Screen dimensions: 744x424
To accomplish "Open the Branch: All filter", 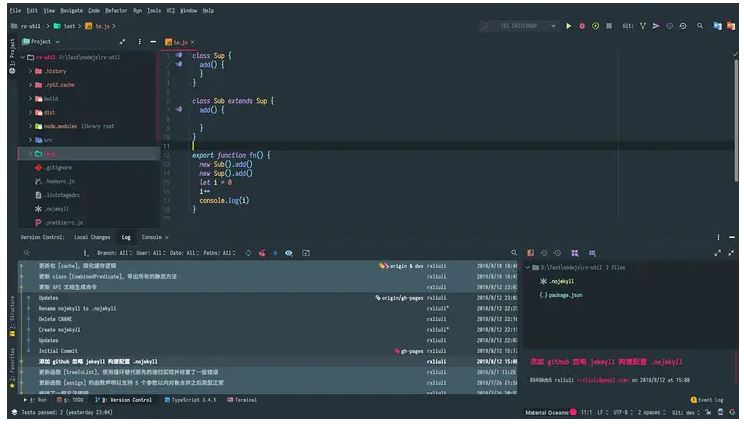I will [x=114, y=253].
